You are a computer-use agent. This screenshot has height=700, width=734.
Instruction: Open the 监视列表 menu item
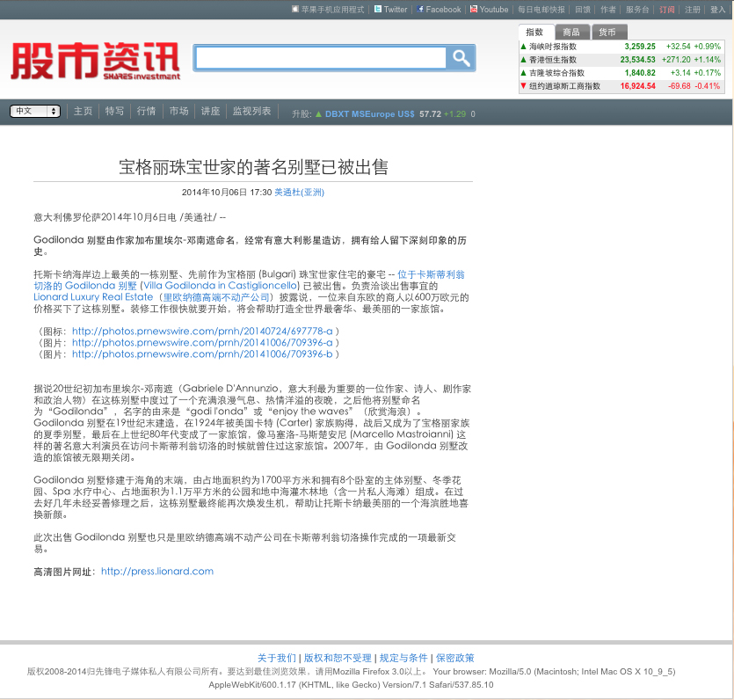pos(251,111)
